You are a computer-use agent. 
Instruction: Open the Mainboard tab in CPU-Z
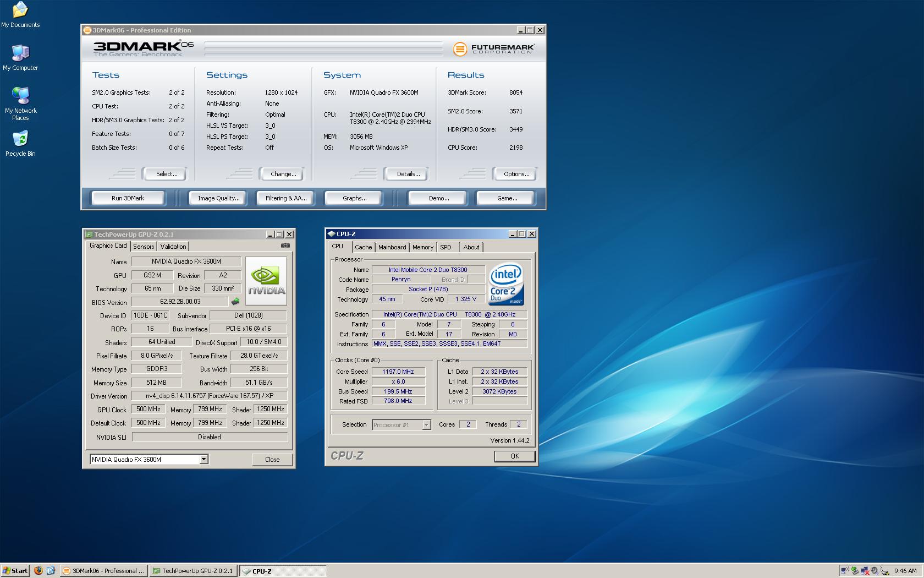point(392,247)
